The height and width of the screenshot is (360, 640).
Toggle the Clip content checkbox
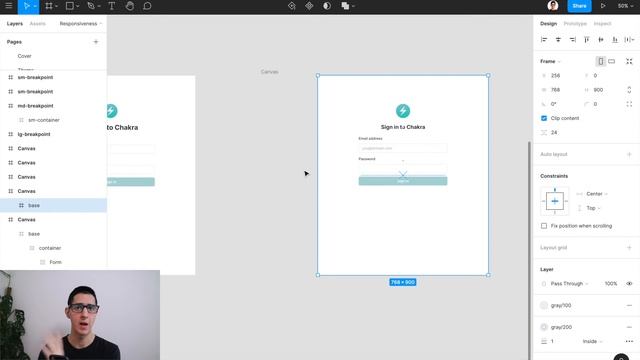point(544,118)
